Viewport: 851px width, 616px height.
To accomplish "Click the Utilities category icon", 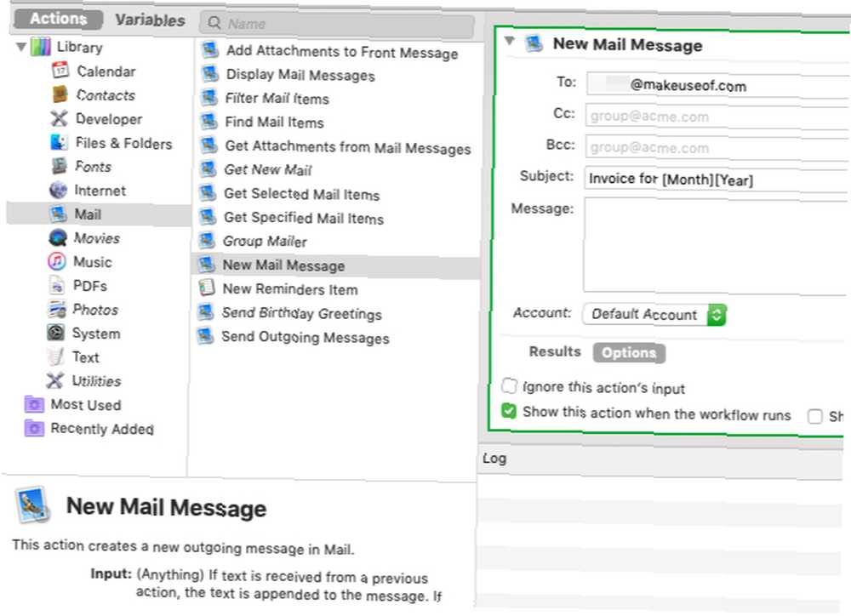I will [x=54, y=380].
